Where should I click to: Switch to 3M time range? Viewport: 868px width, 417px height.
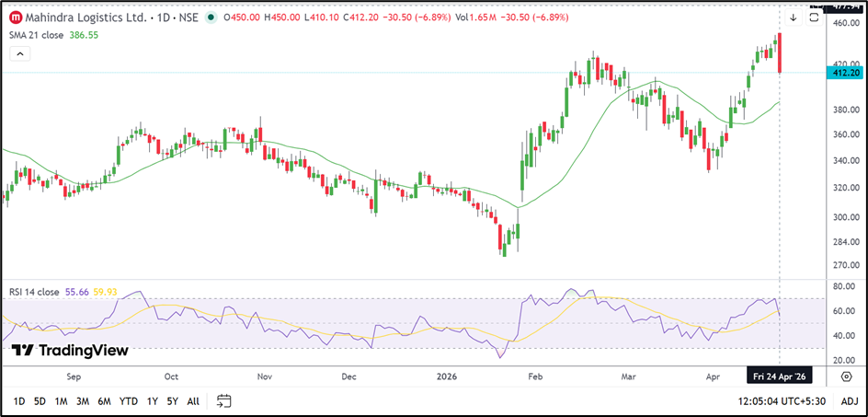(x=83, y=401)
